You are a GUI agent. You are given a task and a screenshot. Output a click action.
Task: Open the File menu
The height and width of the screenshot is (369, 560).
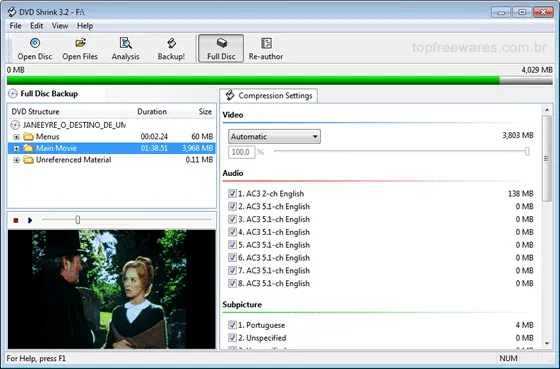15,26
